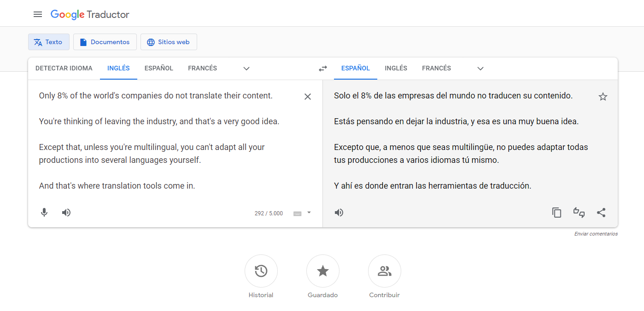Viewport: 644px width, 311px height.
Task: Select Español as target language
Action: coord(356,68)
